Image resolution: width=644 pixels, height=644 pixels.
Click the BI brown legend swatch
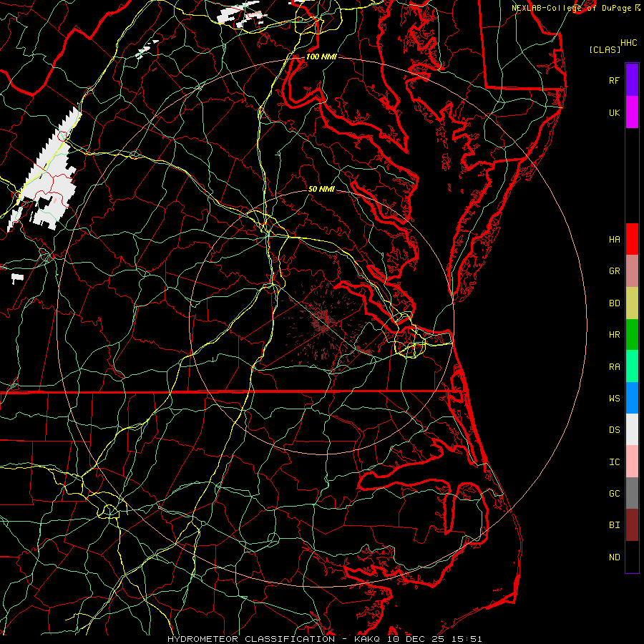tap(632, 525)
